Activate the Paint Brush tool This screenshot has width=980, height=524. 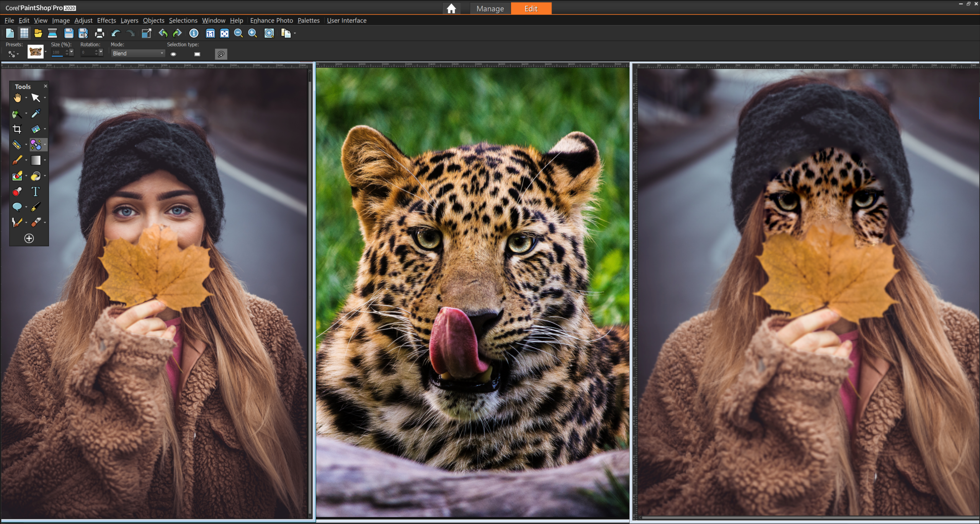point(18,160)
